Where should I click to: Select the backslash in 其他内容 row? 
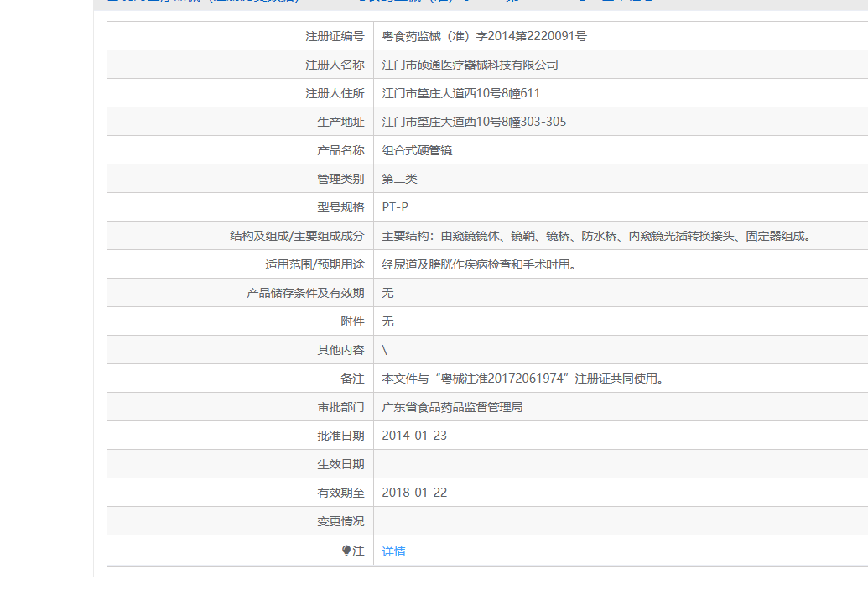click(x=385, y=350)
